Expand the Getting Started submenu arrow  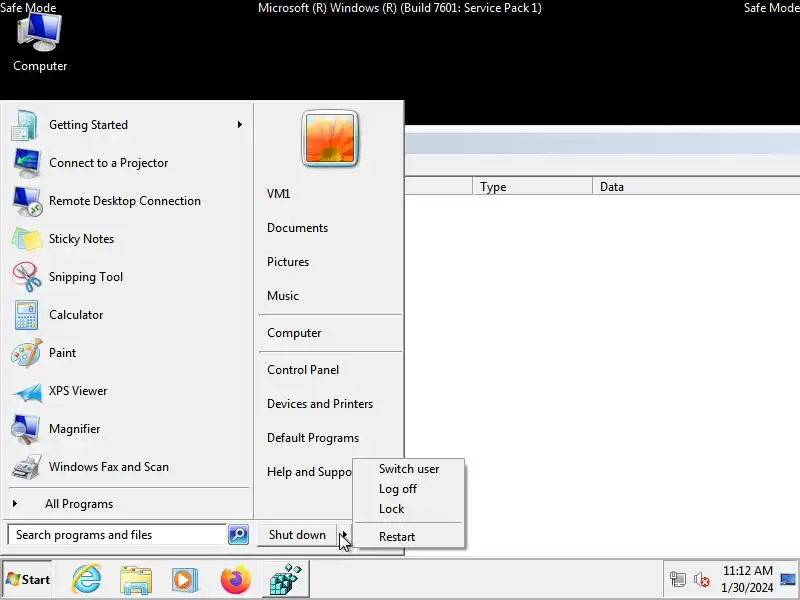(239, 124)
